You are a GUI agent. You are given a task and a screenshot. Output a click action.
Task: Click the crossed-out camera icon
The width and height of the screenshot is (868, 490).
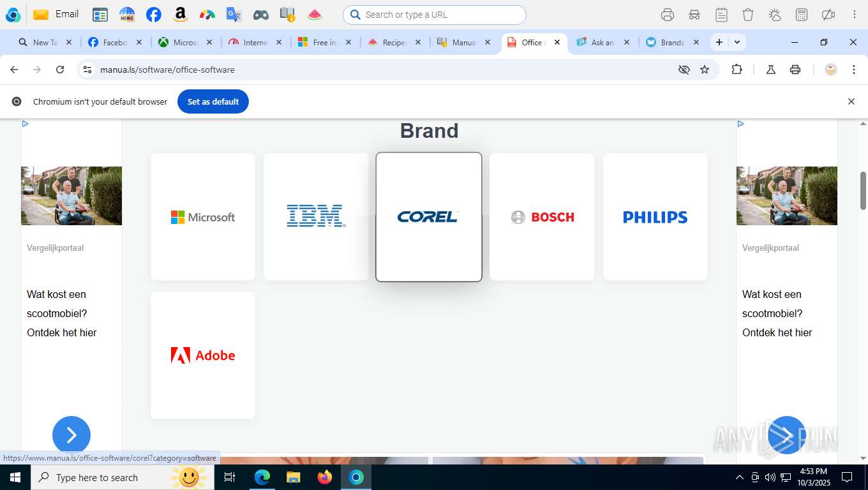pos(828,15)
